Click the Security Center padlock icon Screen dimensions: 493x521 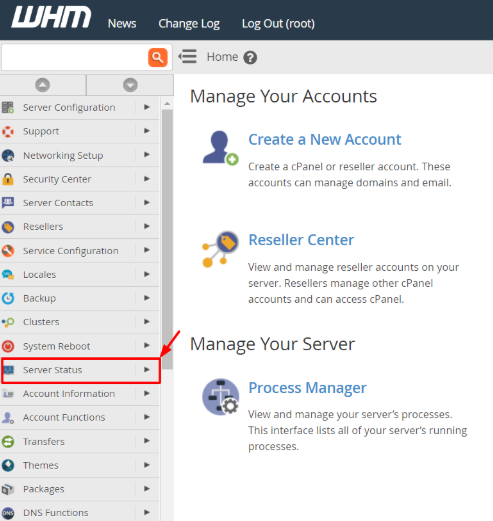[8, 179]
